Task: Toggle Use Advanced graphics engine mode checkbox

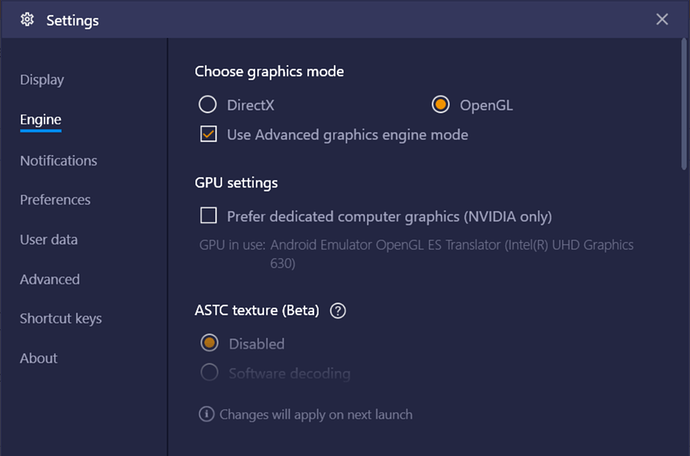Action: pos(209,134)
